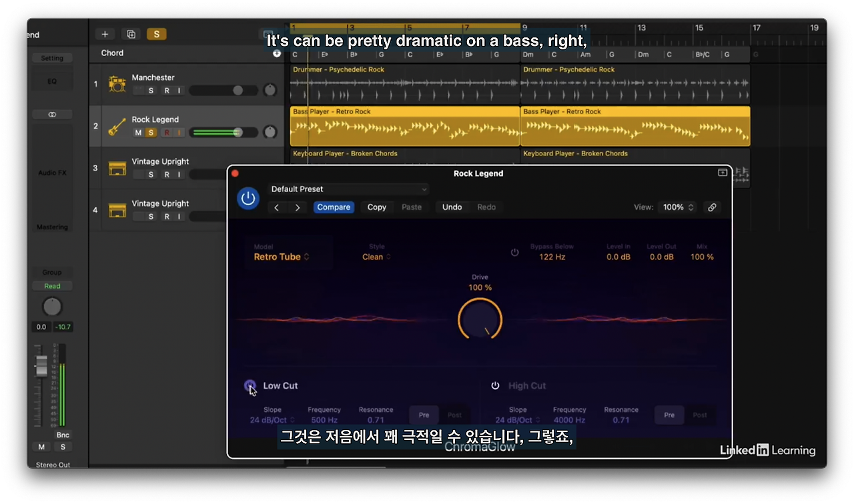Screen dimensions: 854x504
Task: Solo track 3 Vintage Upright
Action: (x=151, y=175)
